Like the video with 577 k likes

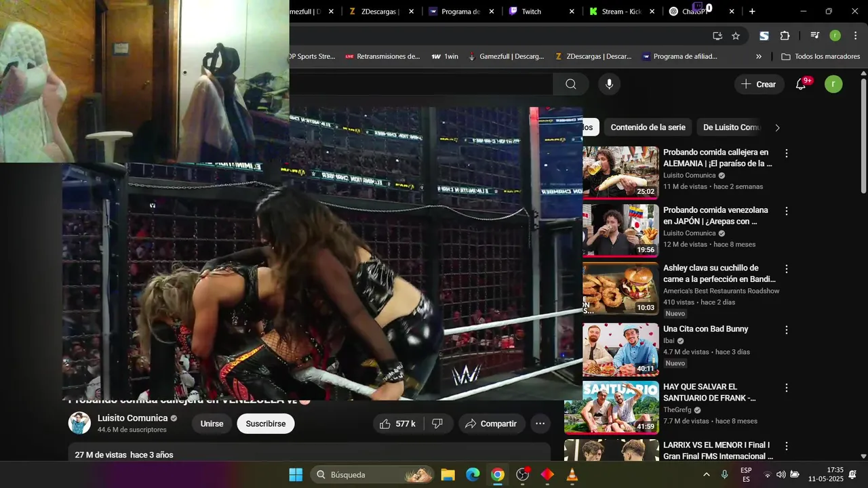[397, 424]
